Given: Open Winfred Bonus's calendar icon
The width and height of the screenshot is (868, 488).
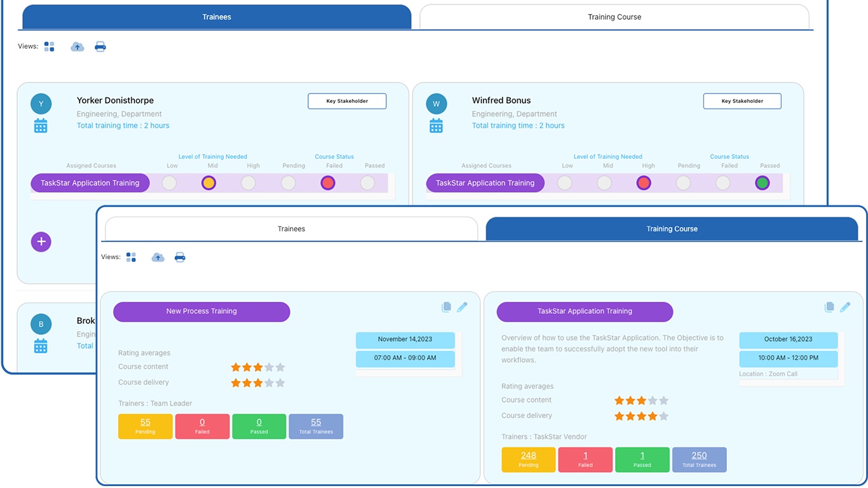Looking at the screenshot, I should [x=436, y=126].
